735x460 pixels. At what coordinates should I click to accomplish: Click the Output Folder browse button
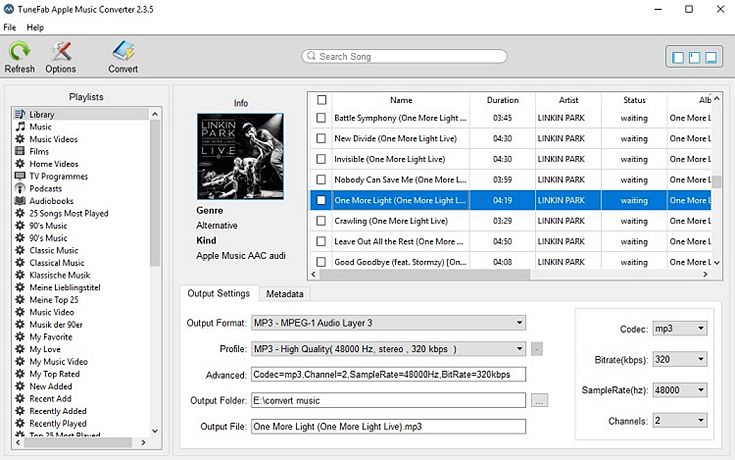tap(540, 401)
